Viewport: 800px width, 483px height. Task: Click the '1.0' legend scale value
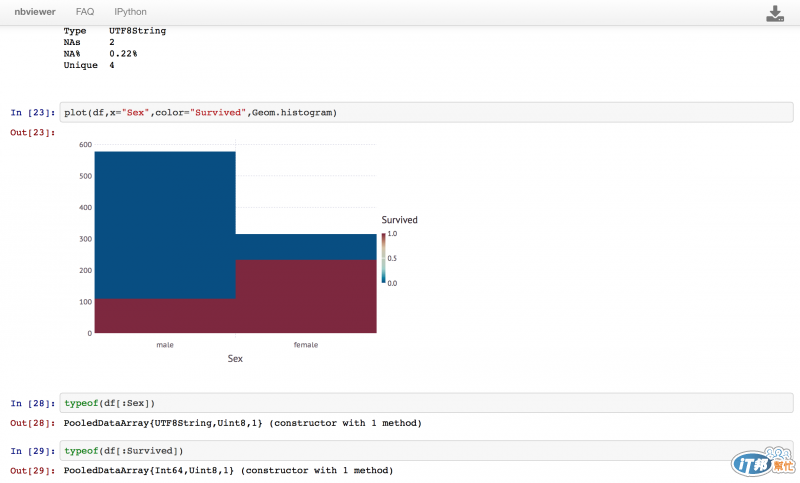(x=392, y=234)
